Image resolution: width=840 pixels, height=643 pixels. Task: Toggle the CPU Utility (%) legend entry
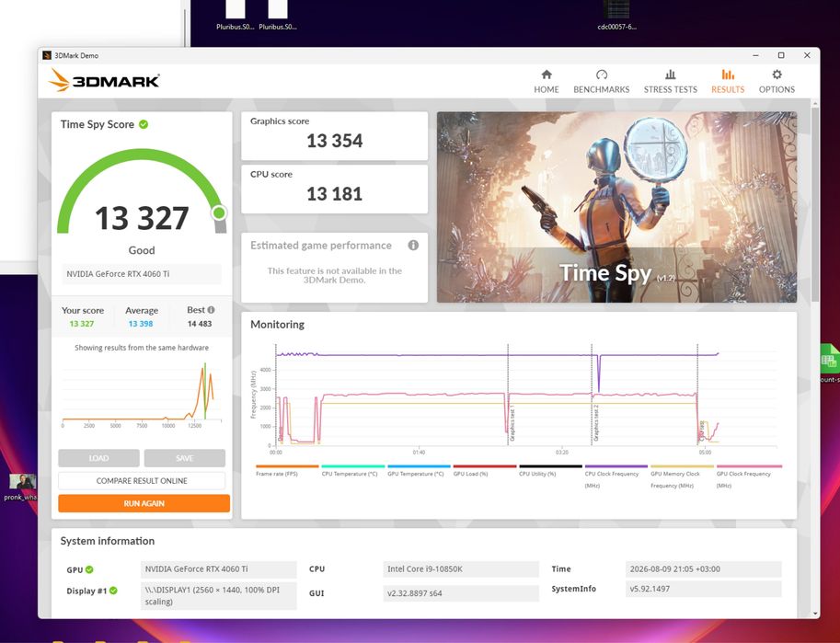pyautogui.click(x=550, y=471)
